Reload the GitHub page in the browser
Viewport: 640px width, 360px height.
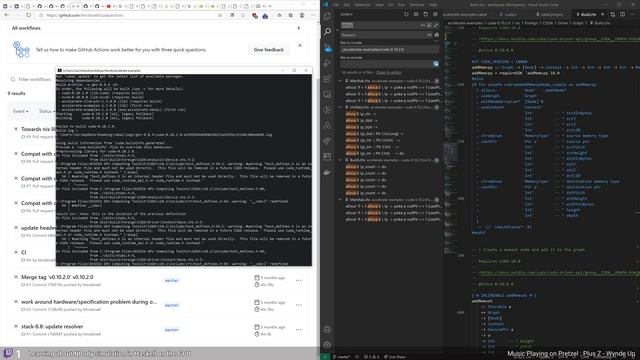29,15
